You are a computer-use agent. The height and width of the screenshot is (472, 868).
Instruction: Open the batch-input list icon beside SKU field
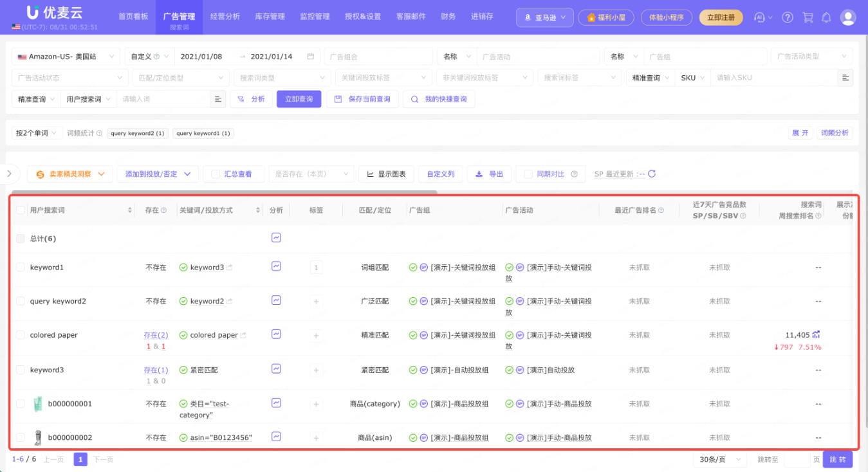point(845,78)
